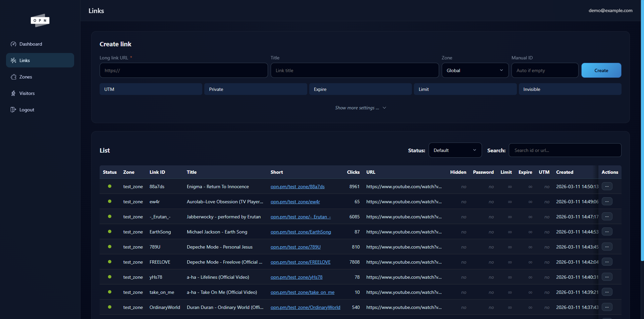Open short link opn.pm/test_zone/FREELOVE
The image size is (644, 319).
click(300, 262)
